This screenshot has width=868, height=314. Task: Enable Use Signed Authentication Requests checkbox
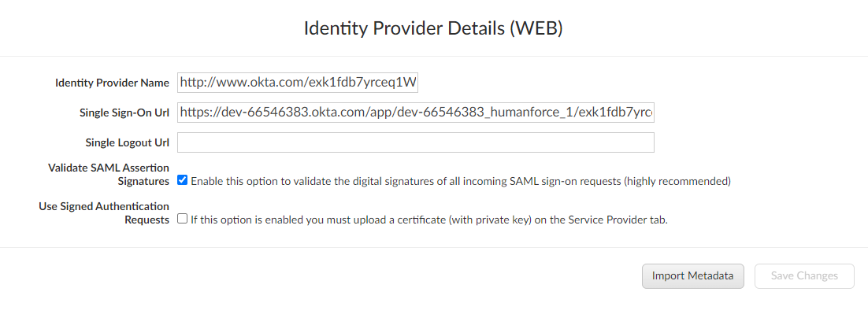[183, 219]
